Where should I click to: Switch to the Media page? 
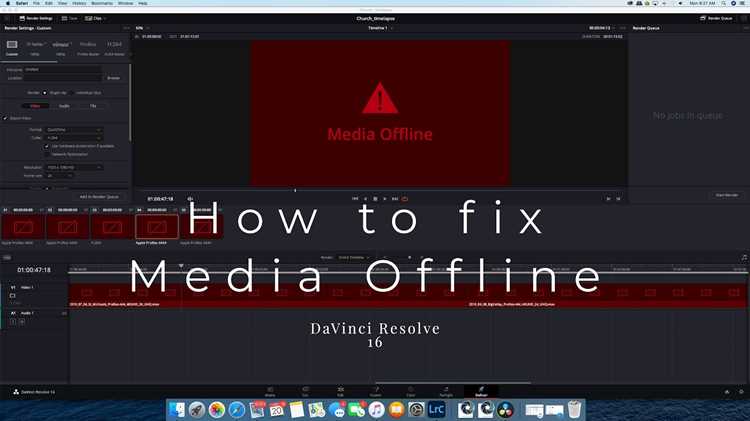[x=270, y=392]
